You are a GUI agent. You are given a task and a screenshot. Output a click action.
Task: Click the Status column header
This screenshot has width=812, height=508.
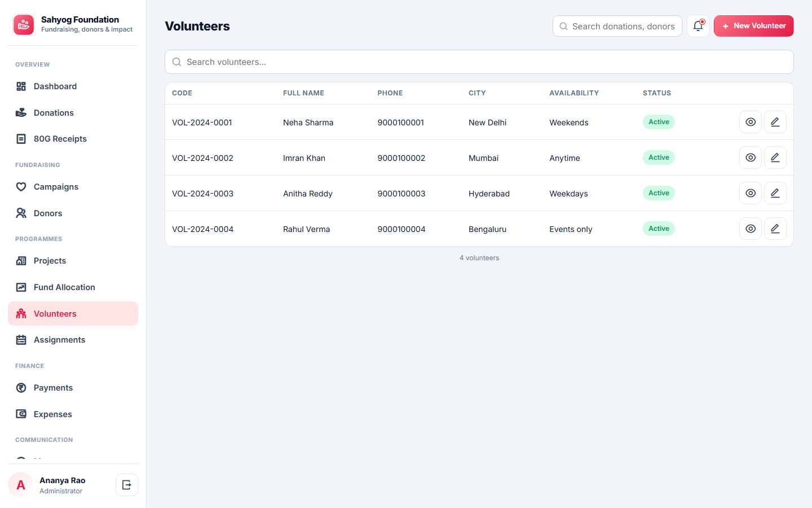[x=657, y=93]
